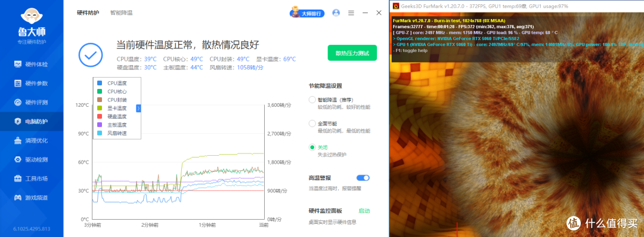Image resolution: width=644 pixels, height=237 pixels.
Task: Select 电脑防护 in the sidebar
Action: [x=32, y=121]
